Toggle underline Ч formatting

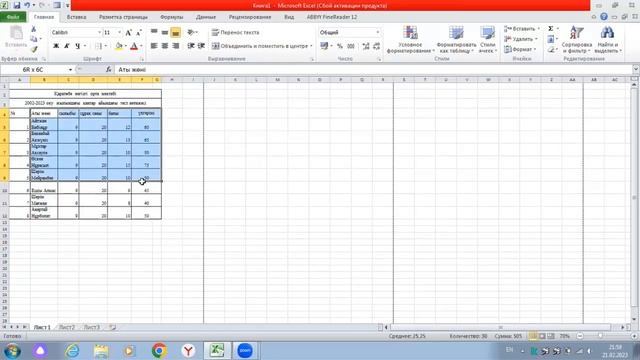(x=77, y=46)
